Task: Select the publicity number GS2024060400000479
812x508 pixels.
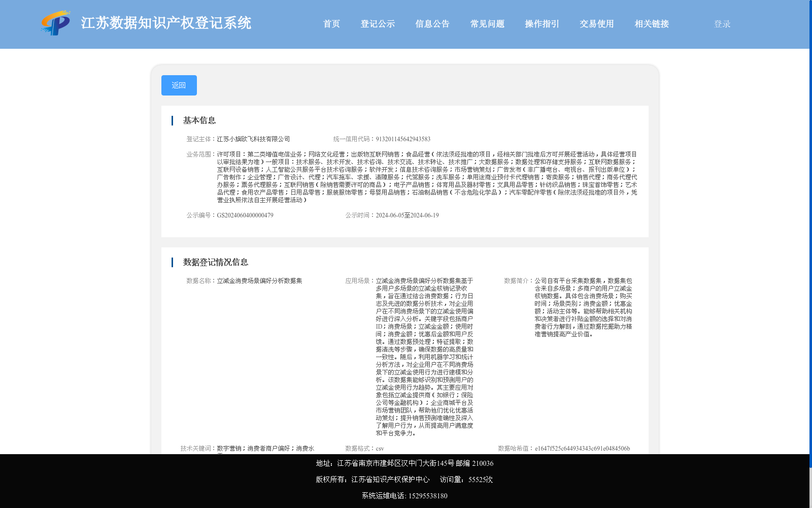Action: coord(245,215)
